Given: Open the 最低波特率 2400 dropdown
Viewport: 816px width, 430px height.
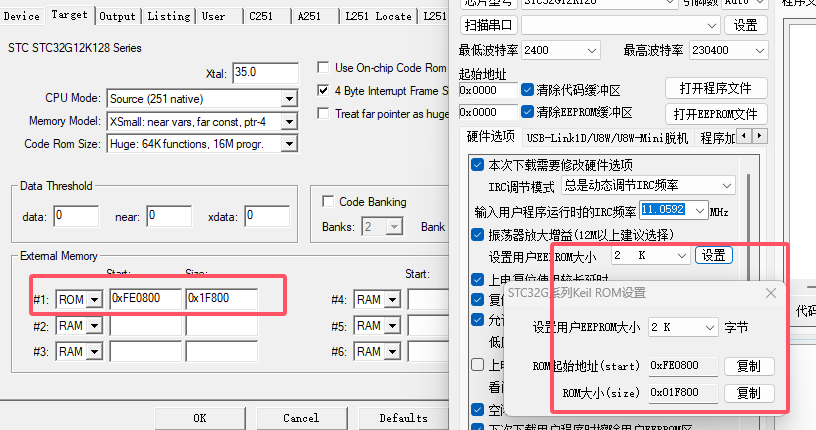Looking at the screenshot, I should tap(561, 50).
